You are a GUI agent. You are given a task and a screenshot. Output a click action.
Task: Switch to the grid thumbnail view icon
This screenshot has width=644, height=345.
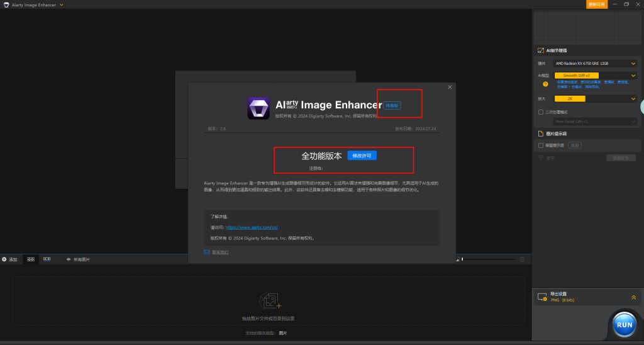coord(30,259)
